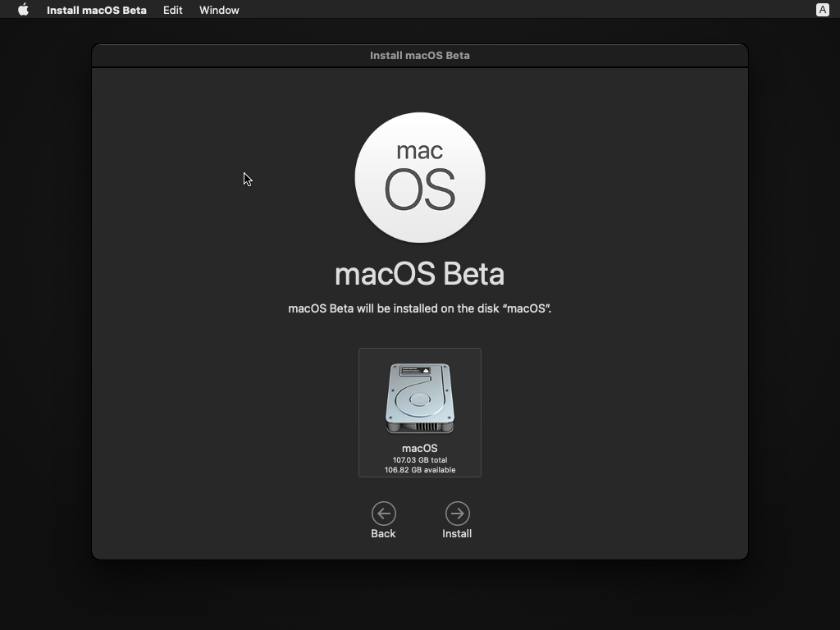Open the Edit menu
840x630 pixels.
pyautogui.click(x=172, y=10)
